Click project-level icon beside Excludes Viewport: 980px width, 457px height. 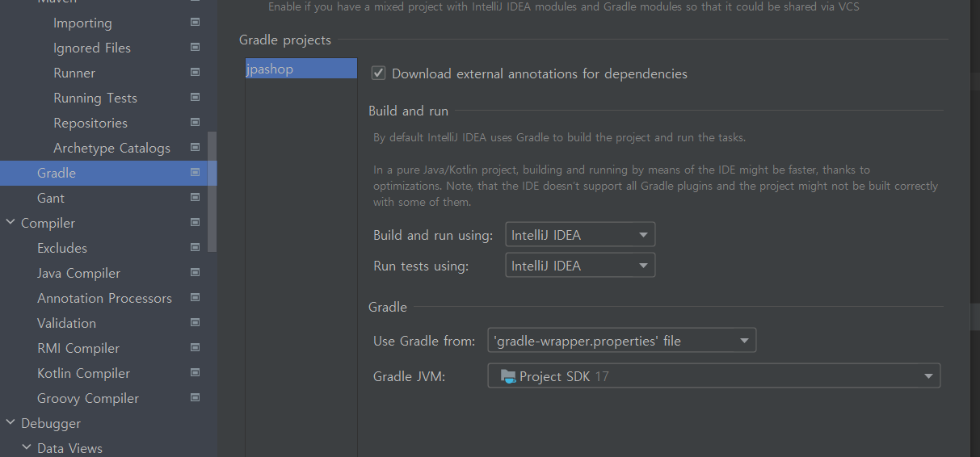click(195, 248)
